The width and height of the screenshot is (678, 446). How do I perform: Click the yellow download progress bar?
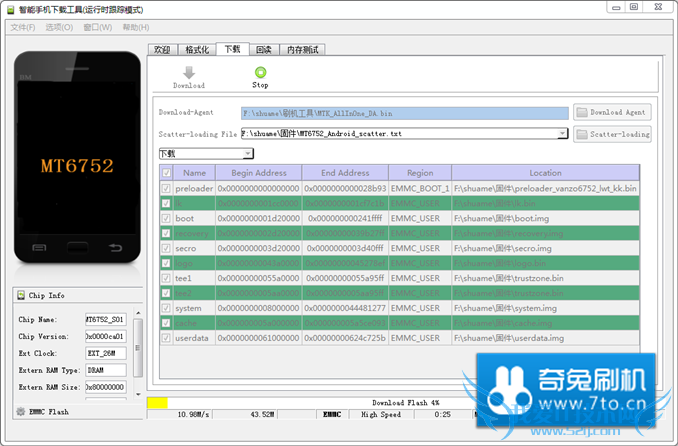pyautogui.click(x=157, y=403)
